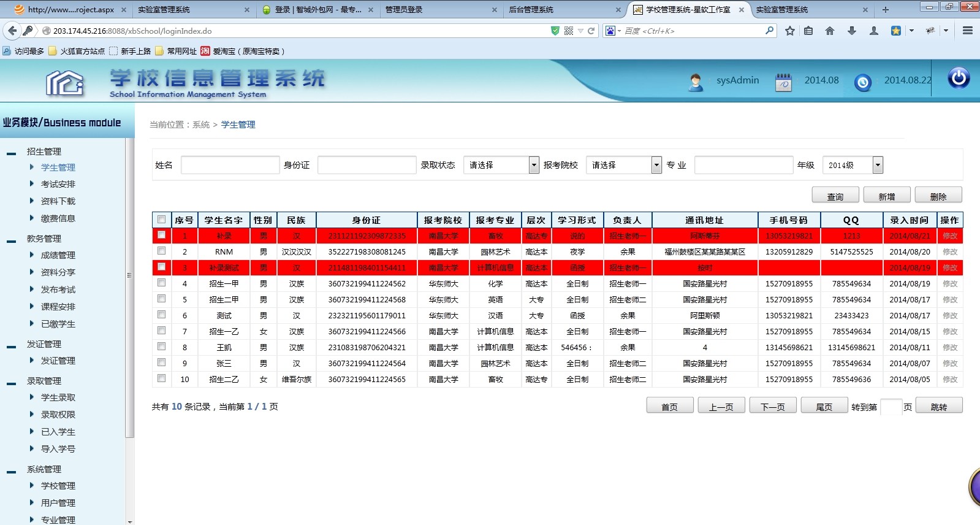The width and height of the screenshot is (980, 525).
Task: Go back with the browser back arrow
Action: pyautogui.click(x=12, y=31)
